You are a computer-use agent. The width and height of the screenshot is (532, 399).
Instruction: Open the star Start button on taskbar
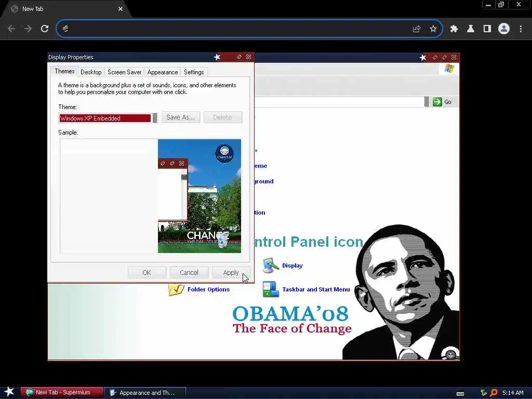pyautogui.click(x=9, y=392)
